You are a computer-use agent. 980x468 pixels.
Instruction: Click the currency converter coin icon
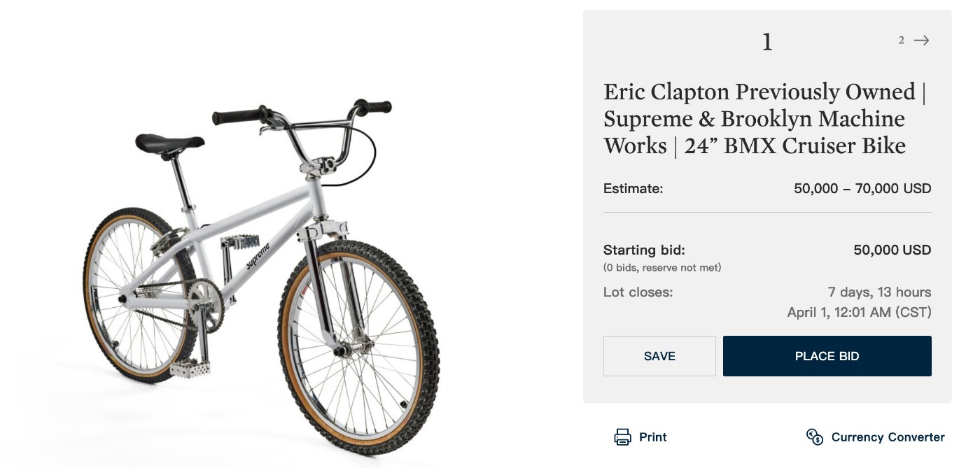814,437
